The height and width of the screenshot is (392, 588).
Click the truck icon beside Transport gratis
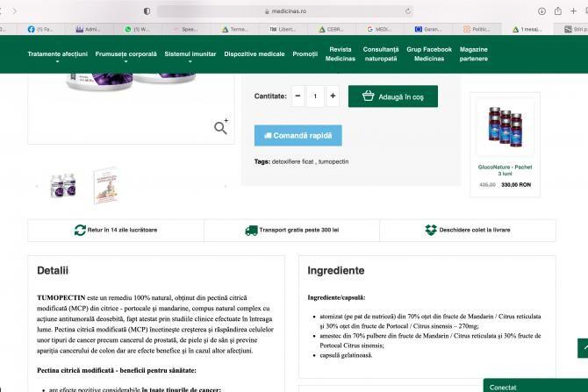point(252,230)
